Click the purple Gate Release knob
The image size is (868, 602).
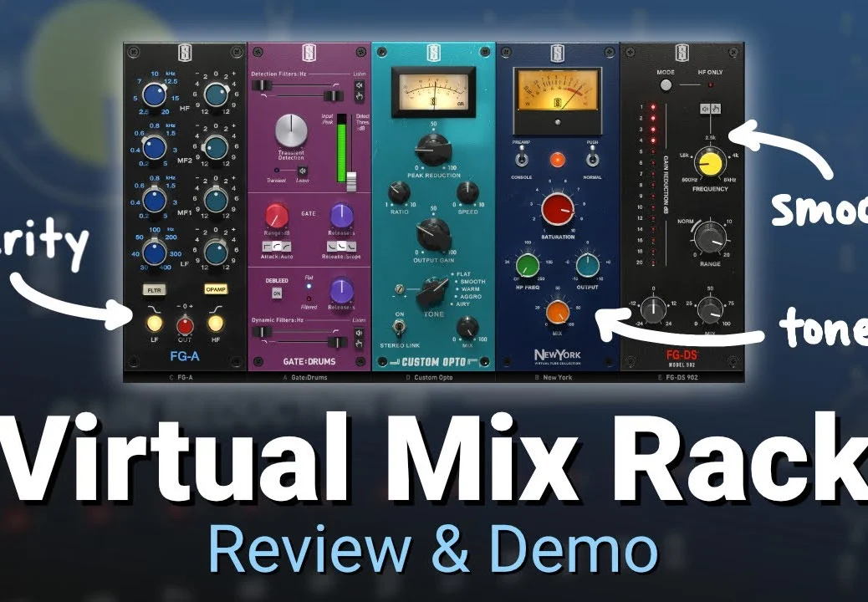tap(341, 215)
